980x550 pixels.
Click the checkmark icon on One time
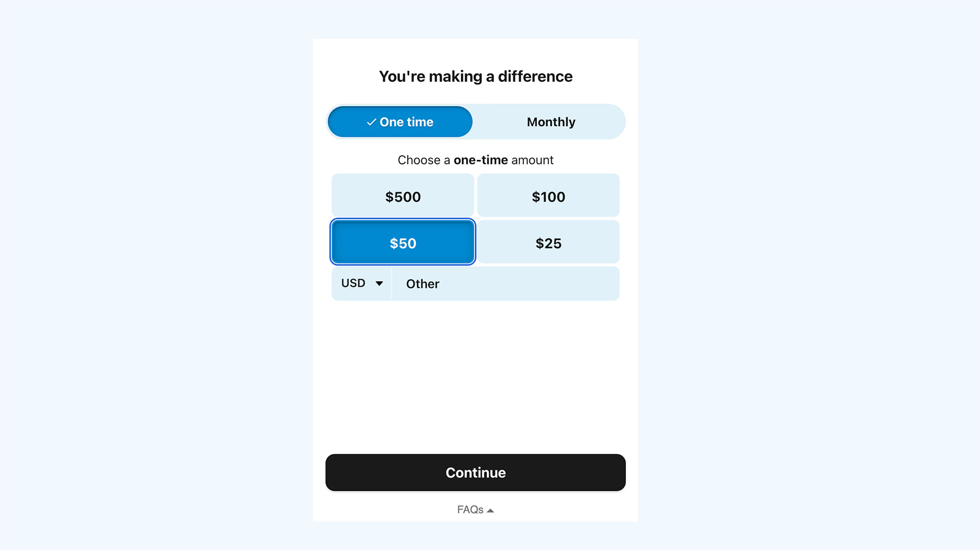371,122
